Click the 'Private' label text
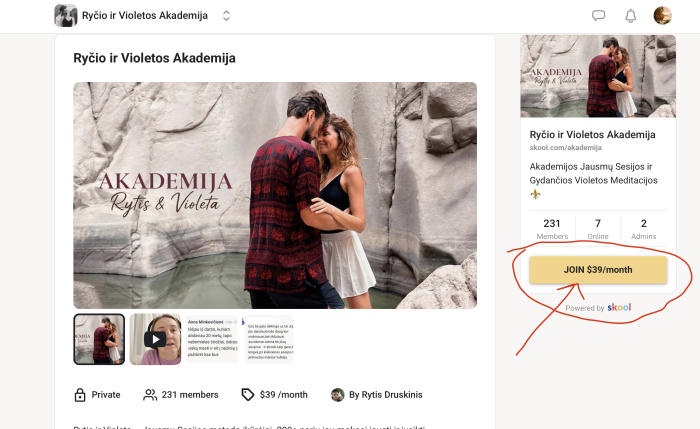This screenshot has width=700, height=429. [x=106, y=395]
